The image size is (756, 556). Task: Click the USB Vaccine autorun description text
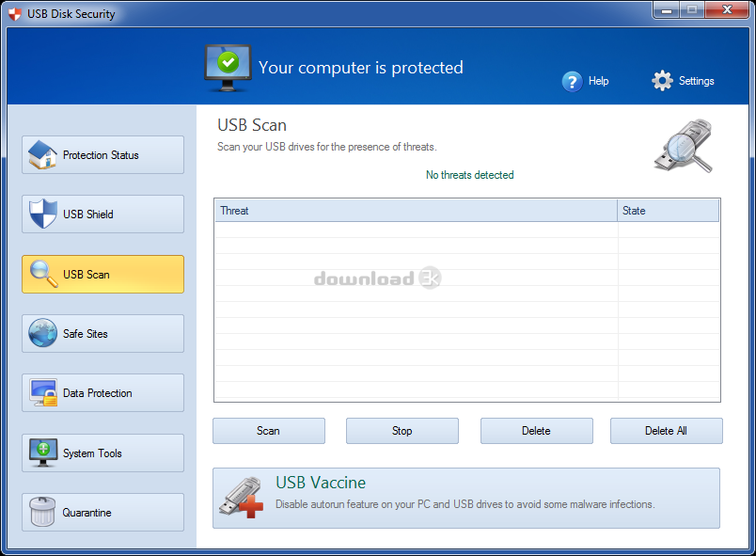[465, 504]
